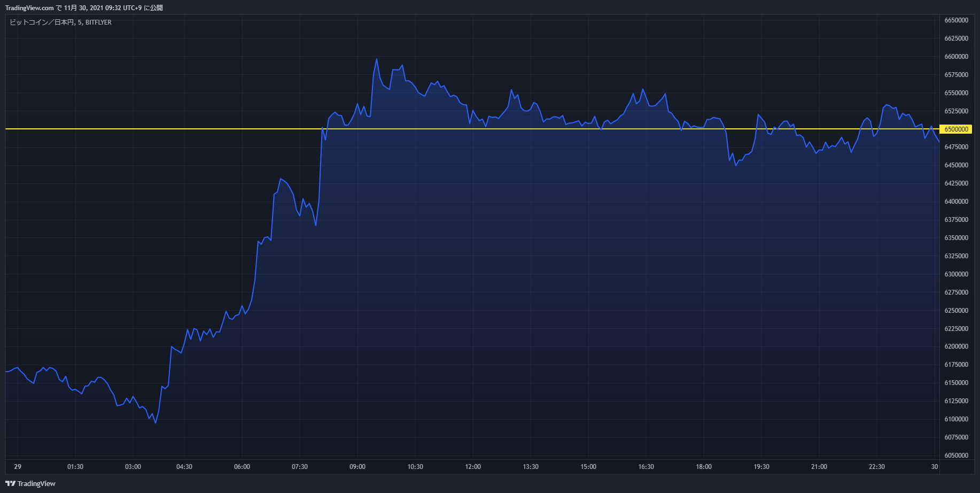Select the 6650000 price axis label
Image resolution: width=980 pixels, height=493 pixels.
pyautogui.click(x=956, y=20)
